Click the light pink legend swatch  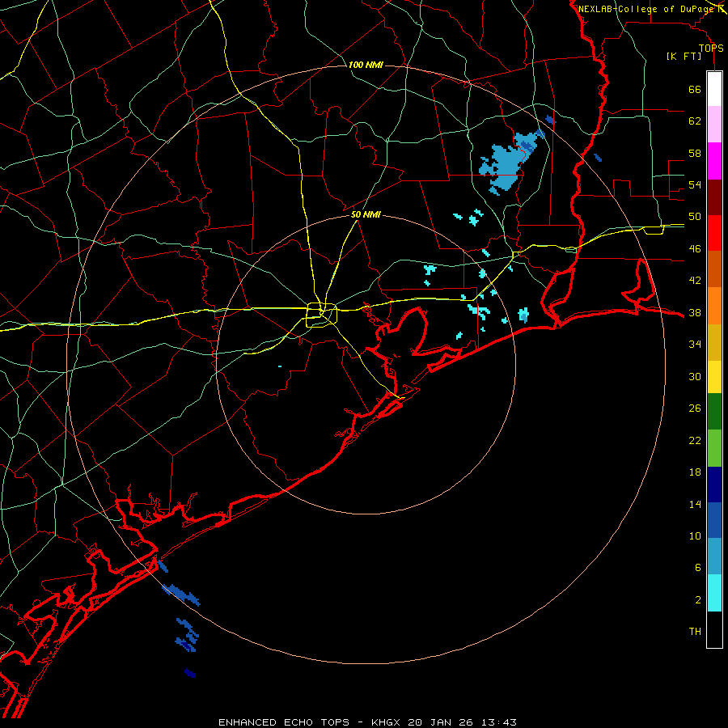[x=714, y=125]
